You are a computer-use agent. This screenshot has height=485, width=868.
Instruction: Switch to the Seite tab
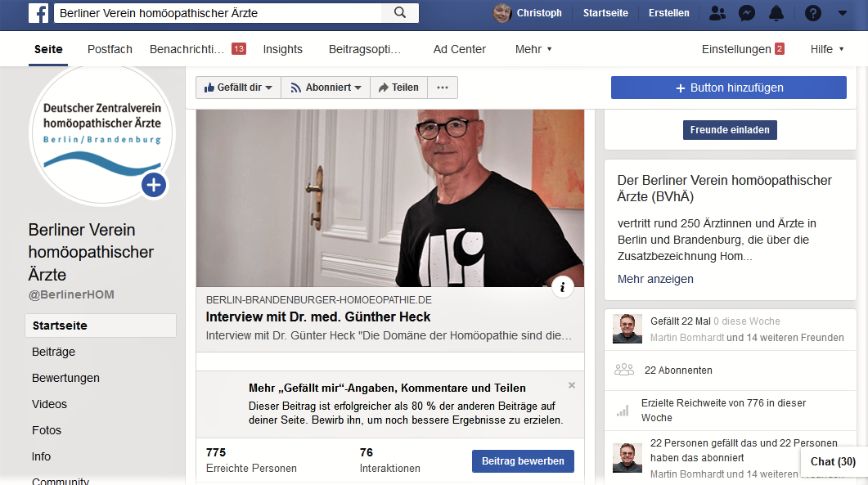(48, 49)
